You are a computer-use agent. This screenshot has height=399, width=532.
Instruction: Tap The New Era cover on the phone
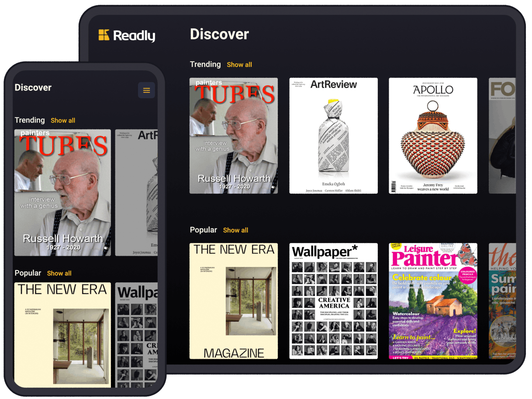[62, 334]
